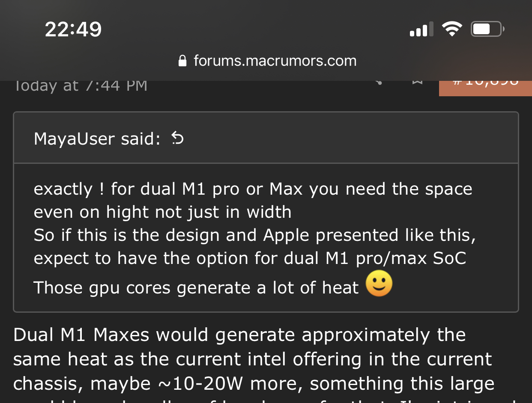Tap reply text "Dual M1 Maxes would generate"

click(x=239, y=335)
